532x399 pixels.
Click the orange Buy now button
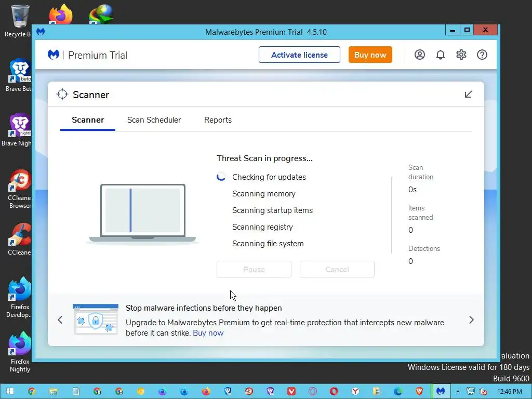click(370, 55)
